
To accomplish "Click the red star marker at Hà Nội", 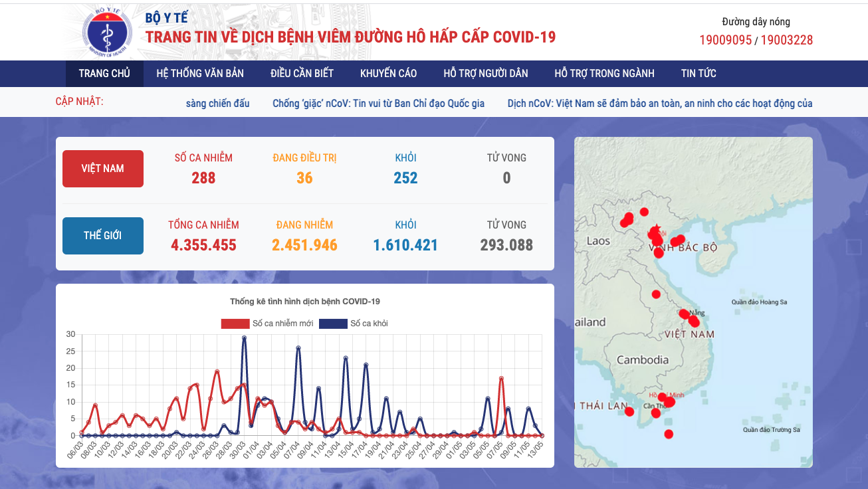I will (x=657, y=228).
